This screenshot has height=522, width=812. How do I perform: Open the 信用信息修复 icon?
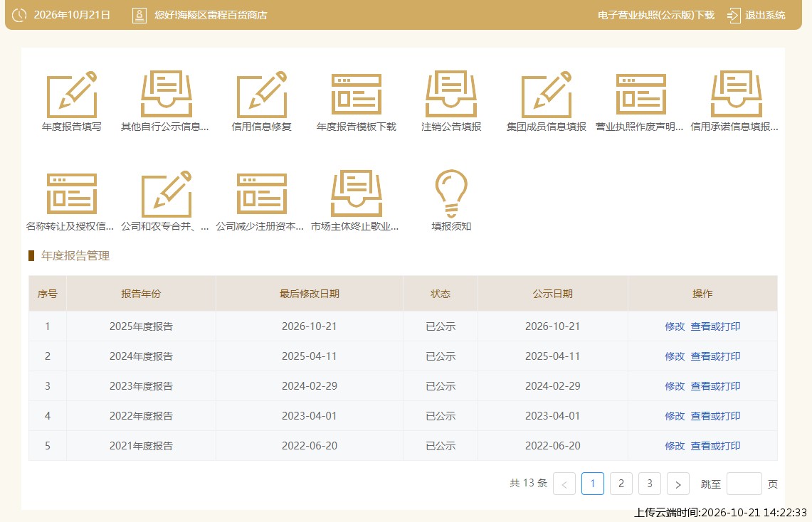point(261,95)
